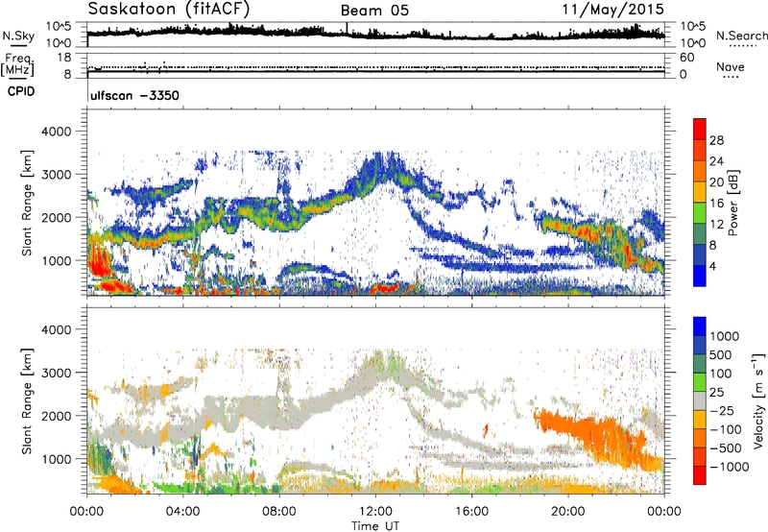Click the '60' tick on the Nave axis

687,58
